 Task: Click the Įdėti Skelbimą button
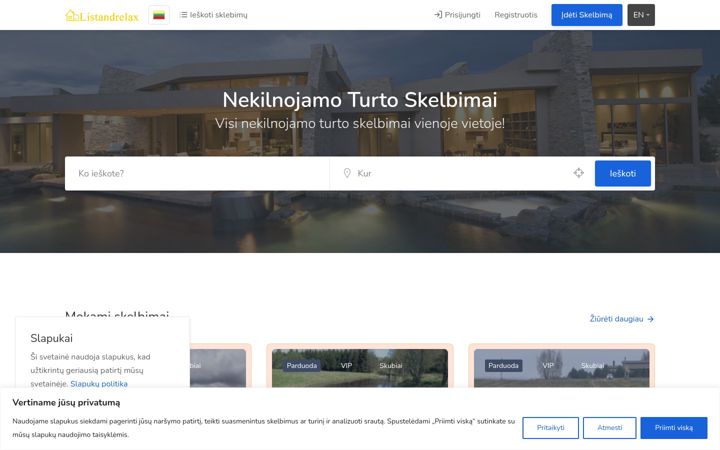click(586, 15)
